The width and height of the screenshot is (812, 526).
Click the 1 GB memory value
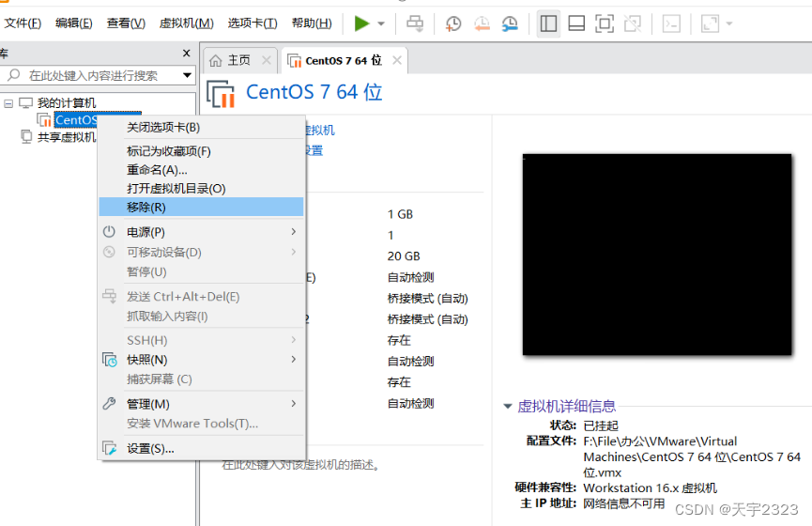[x=400, y=214]
